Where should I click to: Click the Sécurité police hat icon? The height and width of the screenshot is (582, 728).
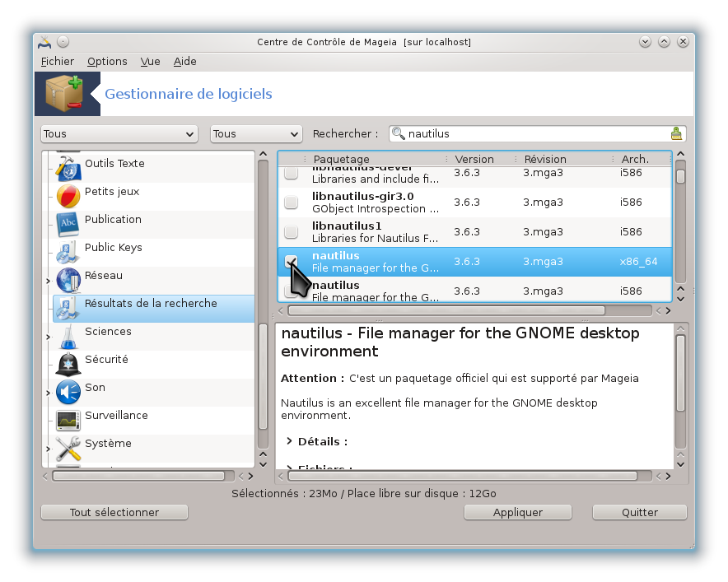(68, 365)
